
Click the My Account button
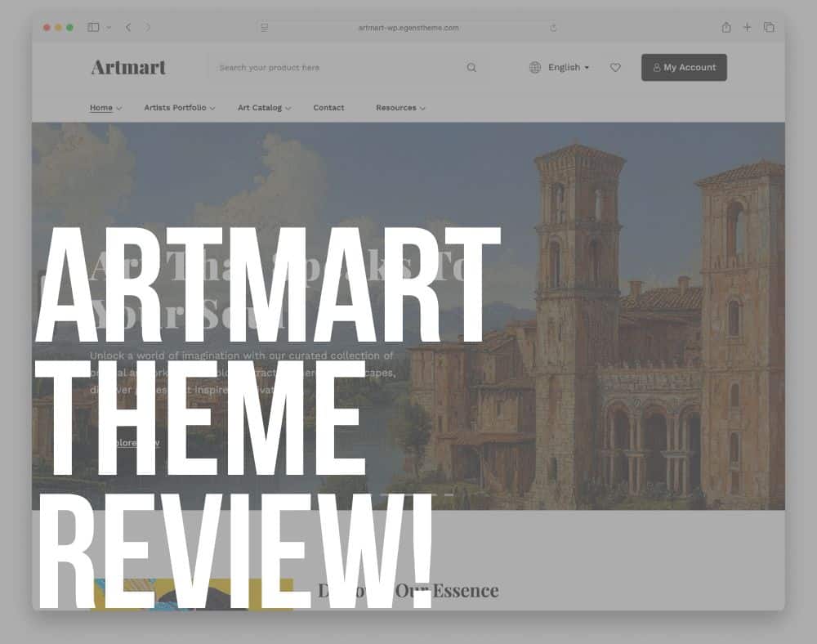pyautogui.click(x=684, y=67)
